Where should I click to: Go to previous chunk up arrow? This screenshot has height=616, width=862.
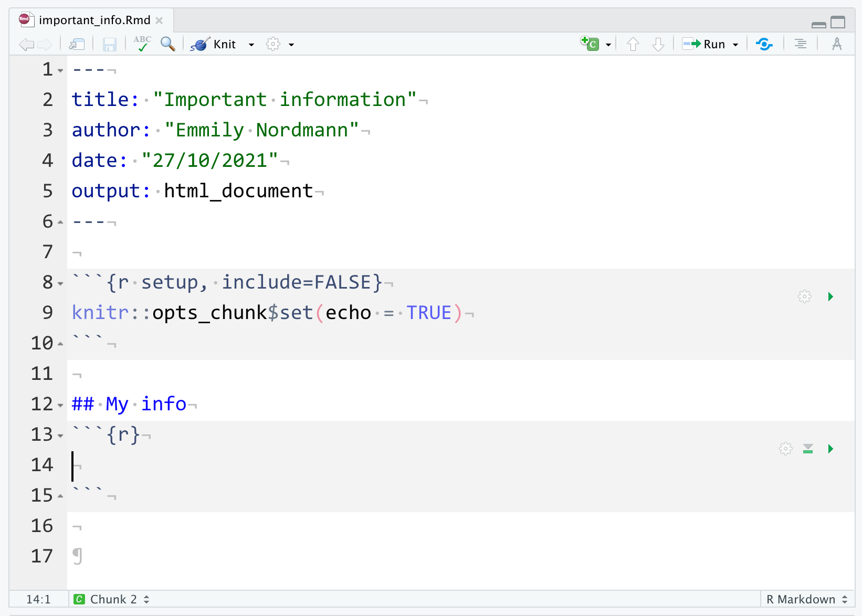point(633,45)
